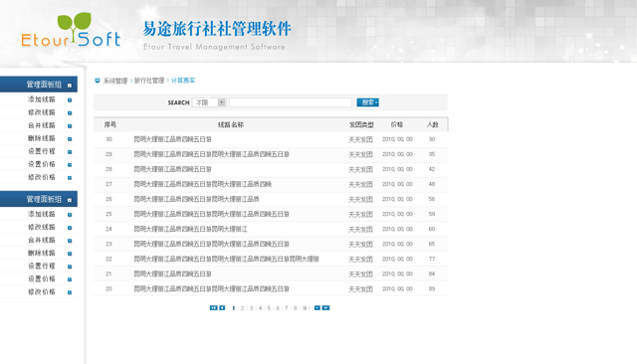This screenshot has height=364, width=637.
Task: Click the 易途旅行社管理软件 title
Action: coord(217,29)
